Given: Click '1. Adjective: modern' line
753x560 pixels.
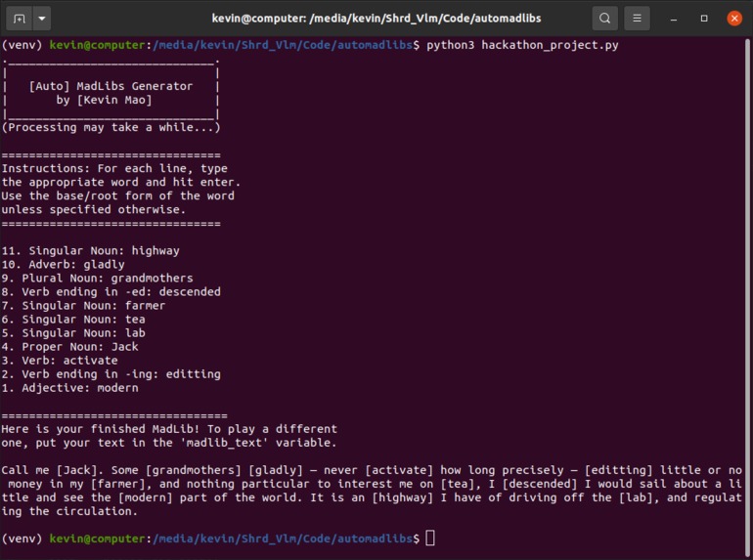Looking at the screenshot, I should [70, 388].
